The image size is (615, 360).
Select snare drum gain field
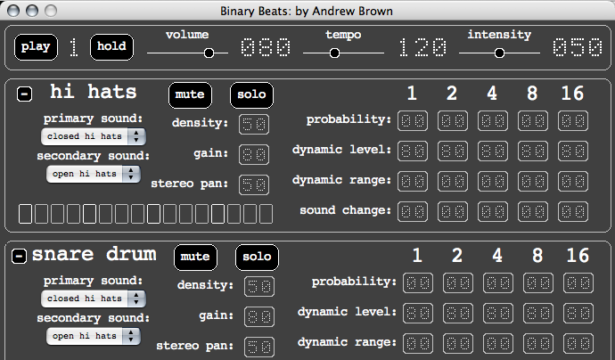259,317
